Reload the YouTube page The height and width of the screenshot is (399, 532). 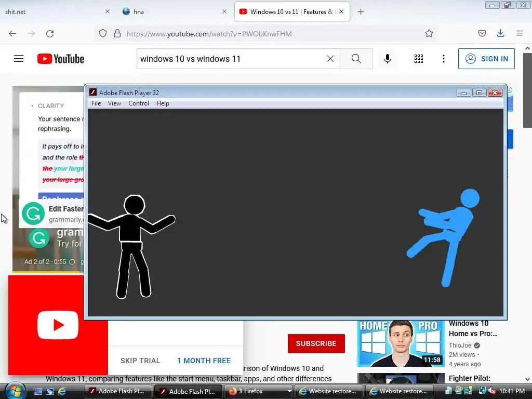click(50, 34)
